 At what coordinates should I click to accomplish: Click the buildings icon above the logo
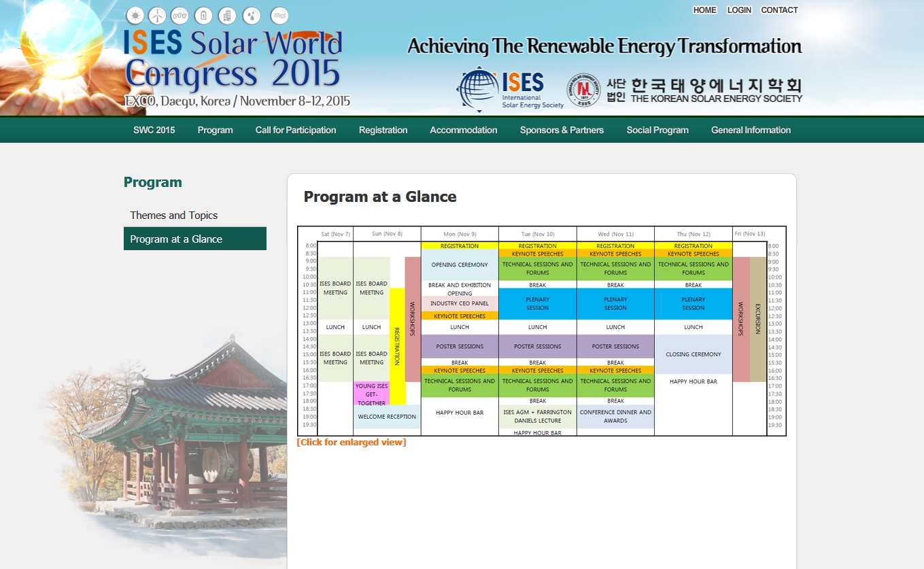228,16
